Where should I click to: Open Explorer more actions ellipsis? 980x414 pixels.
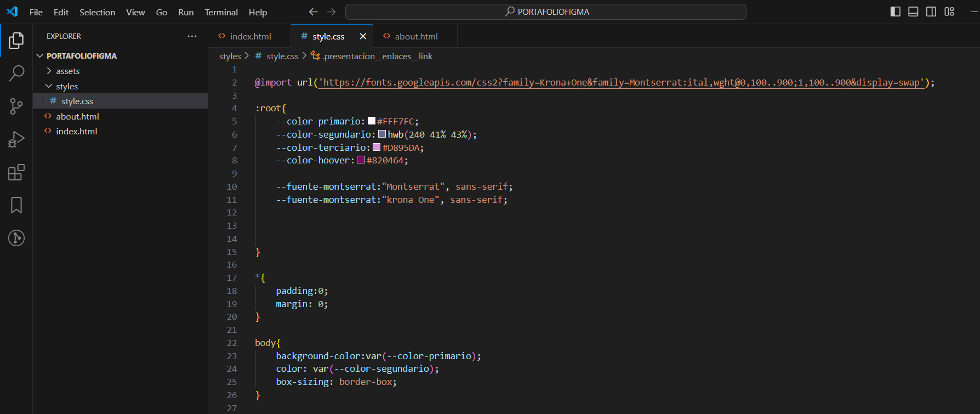192,36
